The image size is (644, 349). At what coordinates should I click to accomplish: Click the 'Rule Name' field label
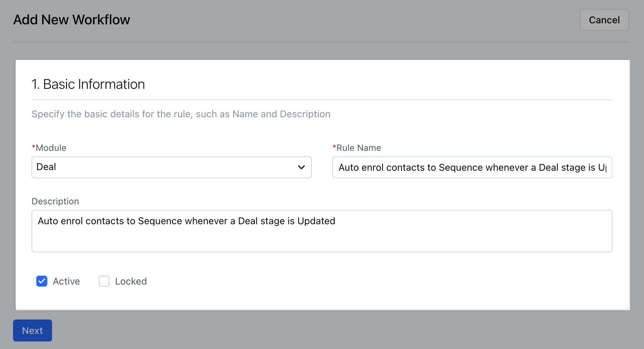point(359,148)
